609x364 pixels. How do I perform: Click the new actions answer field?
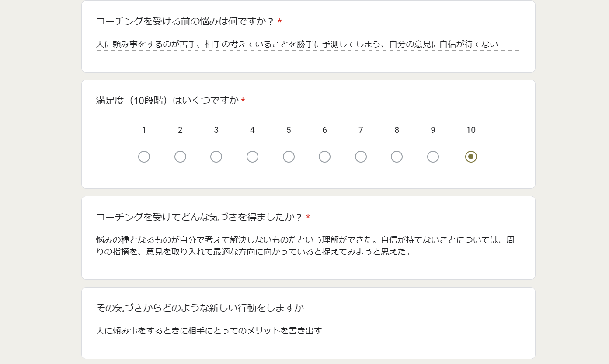coord(308,331)
